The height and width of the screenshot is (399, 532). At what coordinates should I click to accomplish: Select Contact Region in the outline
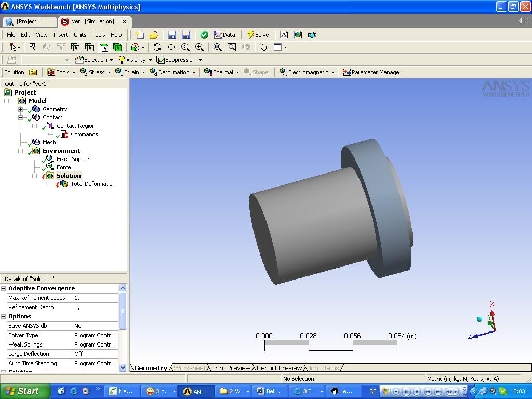point(76,126)
